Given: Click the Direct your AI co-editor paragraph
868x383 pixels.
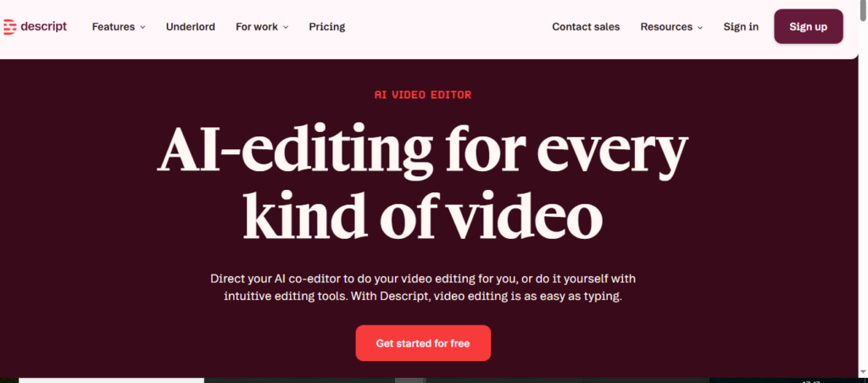Looking at the screenshot, I should (x=423, y=287).
